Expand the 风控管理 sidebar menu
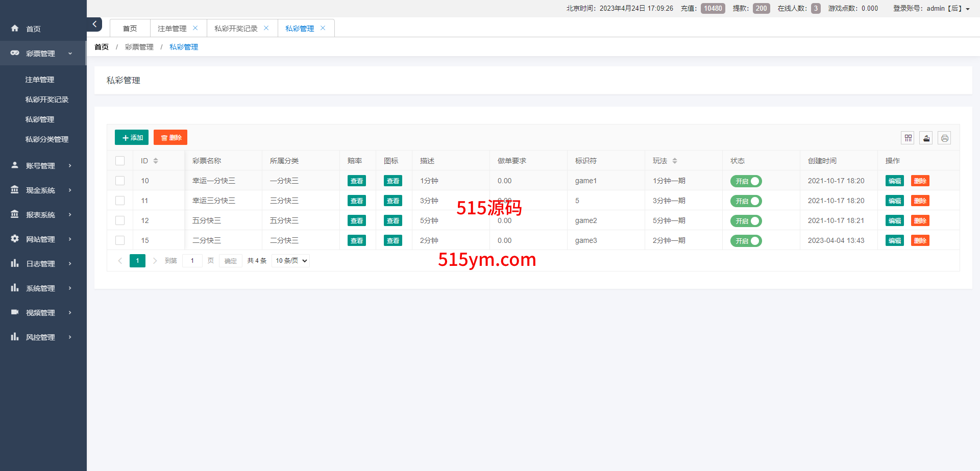The height and width of the screenshot is (471, 980). 41,337
